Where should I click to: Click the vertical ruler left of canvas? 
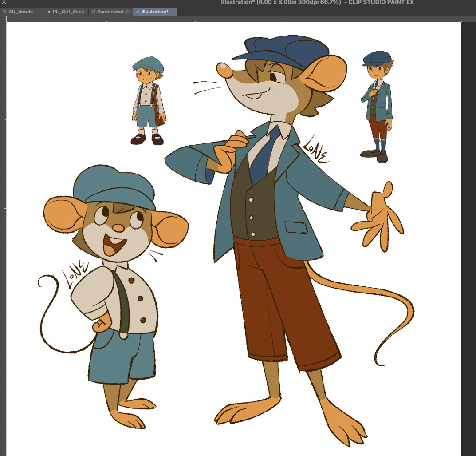(3, 222)
